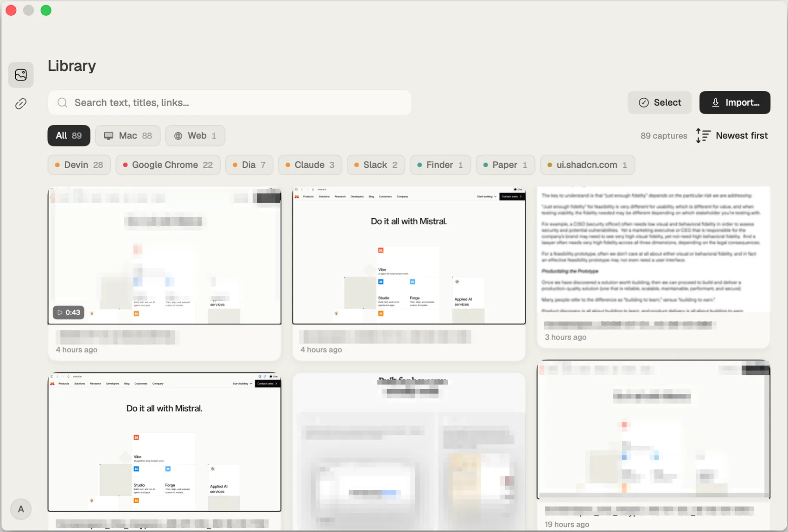Open the blurred 'Built for' capture thumbnail
788x532 pixels.
tap(409, 452)
